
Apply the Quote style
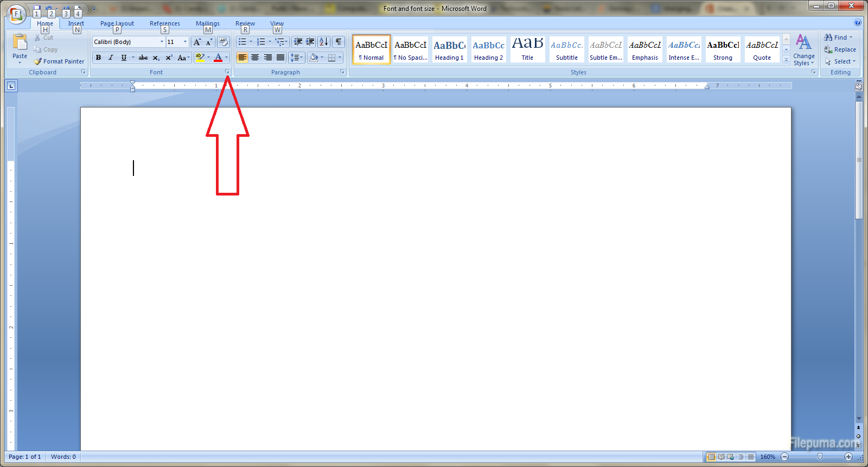pos(762,49)
